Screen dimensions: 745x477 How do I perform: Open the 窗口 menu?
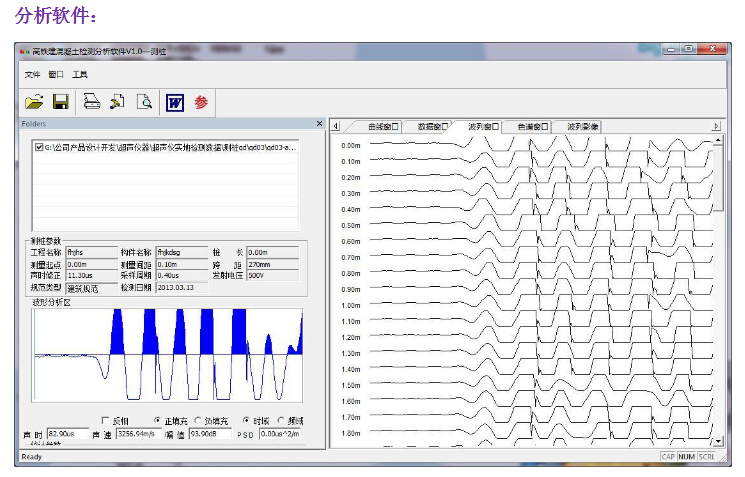(56, 74)
